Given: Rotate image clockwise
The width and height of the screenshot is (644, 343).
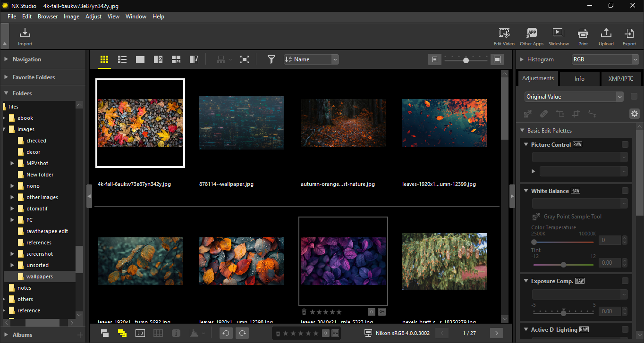Looking at the screenshot, I should point(242,333).
